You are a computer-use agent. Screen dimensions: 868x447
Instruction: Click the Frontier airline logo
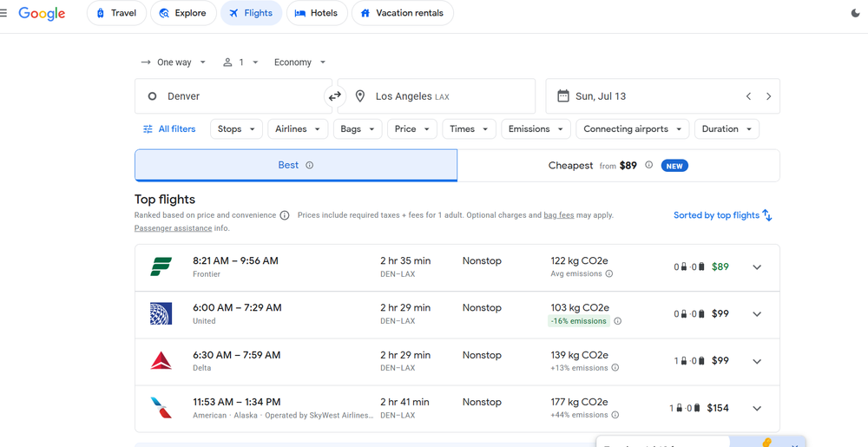point(161,266)
